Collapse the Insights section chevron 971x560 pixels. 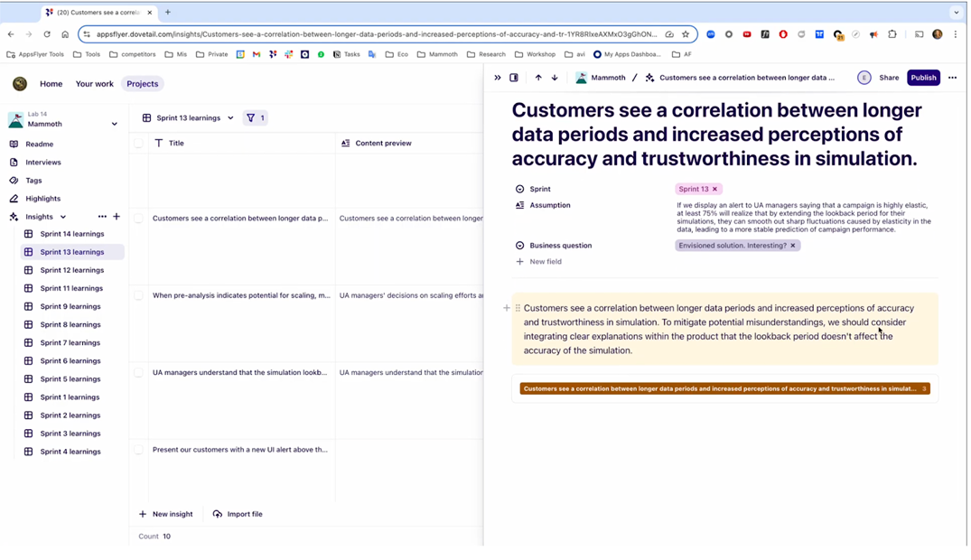(x=63, y=217)
